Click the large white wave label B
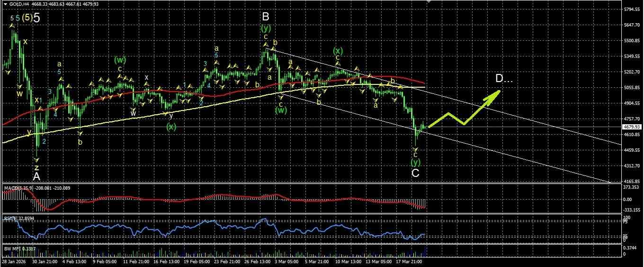This screenshot has height=267, width=644. (266, 17)
